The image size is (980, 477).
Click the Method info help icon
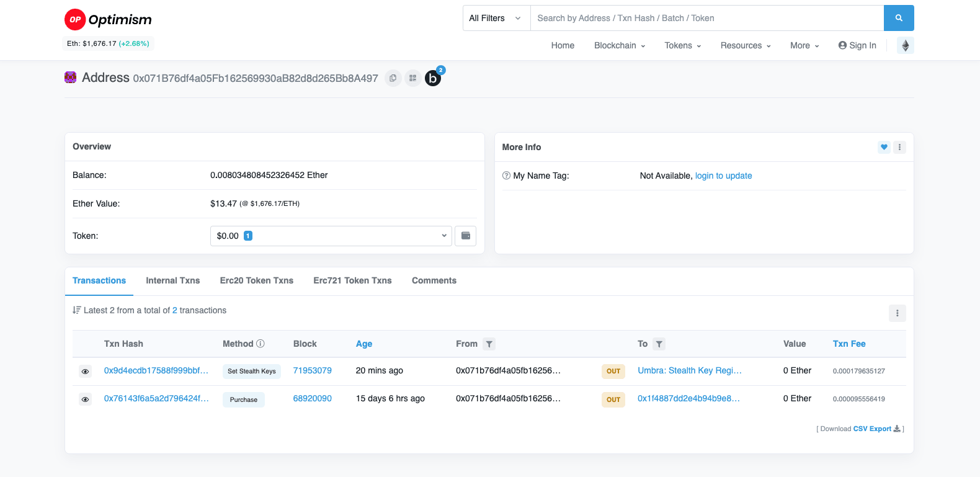[x=261, y=344]
